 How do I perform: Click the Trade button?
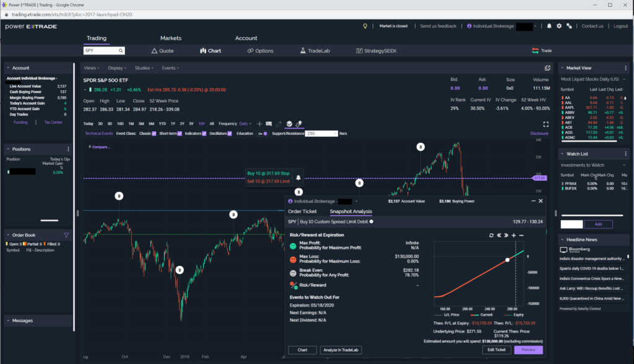pyautogui.click(x=542, y=51)
